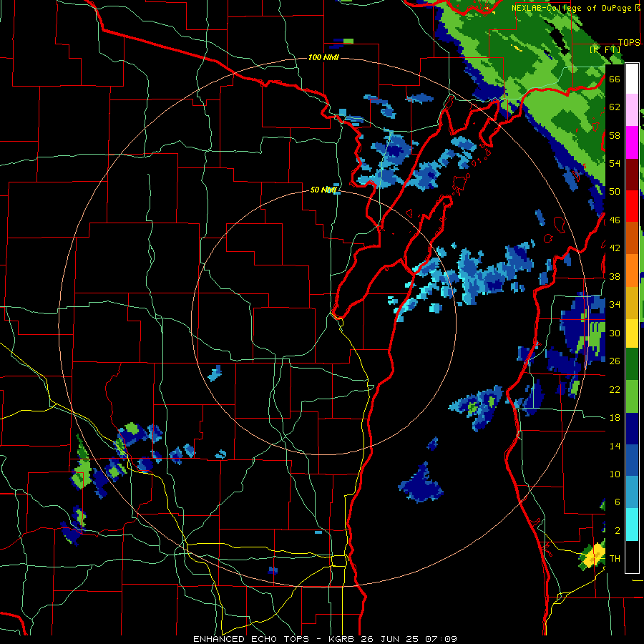This screenshot has width=644, height=644.
Task: Select the "54" legend value
Action: pyautogui.click(x=615, y=163)
